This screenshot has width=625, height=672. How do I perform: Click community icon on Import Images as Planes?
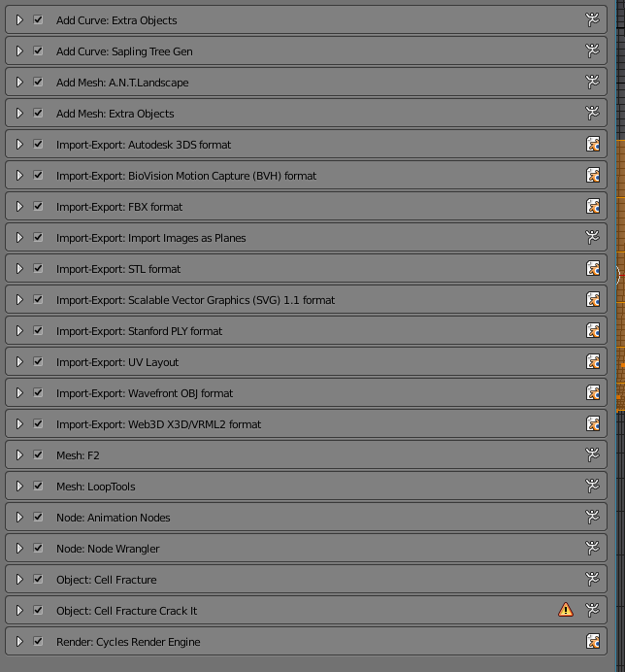592,237
